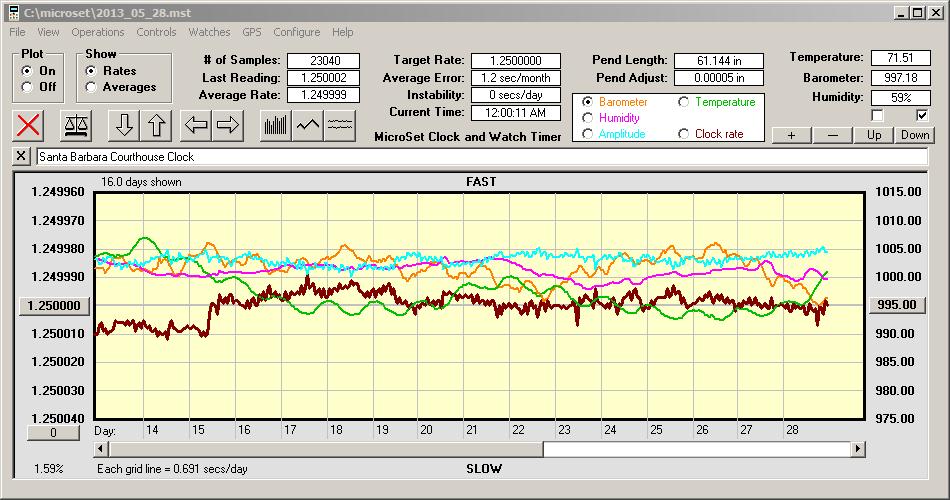Click the Barometer value field
The height and width of the screenshot is (500, 950).
pos(900,78)
